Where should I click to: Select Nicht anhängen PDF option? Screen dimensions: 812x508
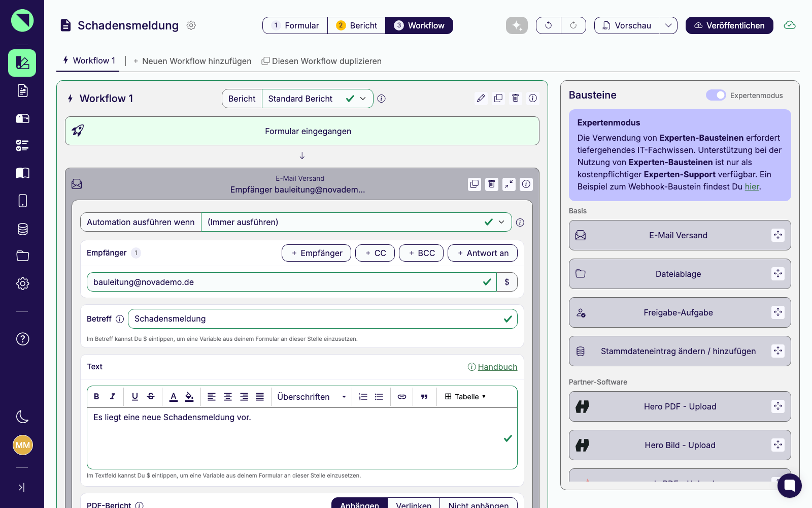(x=479, y=504)
